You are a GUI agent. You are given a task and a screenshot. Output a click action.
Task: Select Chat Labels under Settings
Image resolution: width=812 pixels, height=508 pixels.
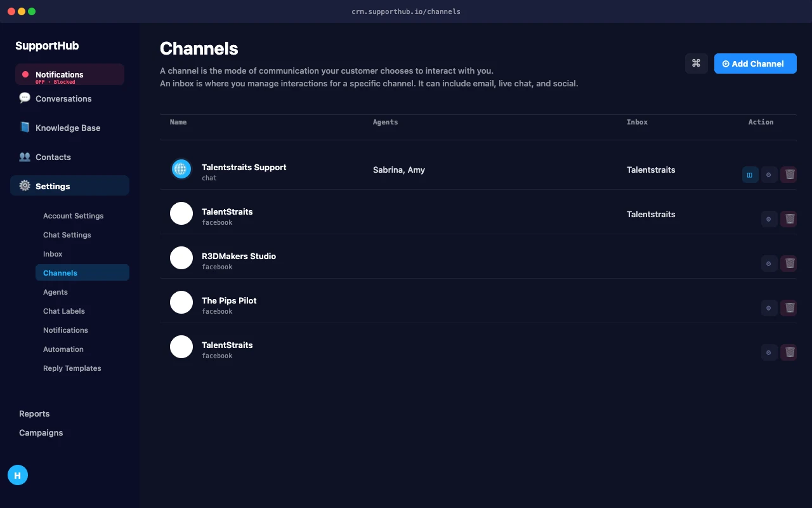click(x=64, y=311)
